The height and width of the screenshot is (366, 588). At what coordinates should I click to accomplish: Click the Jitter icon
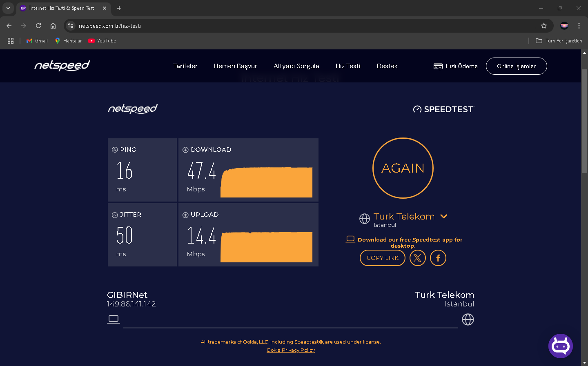click(115, 215)
